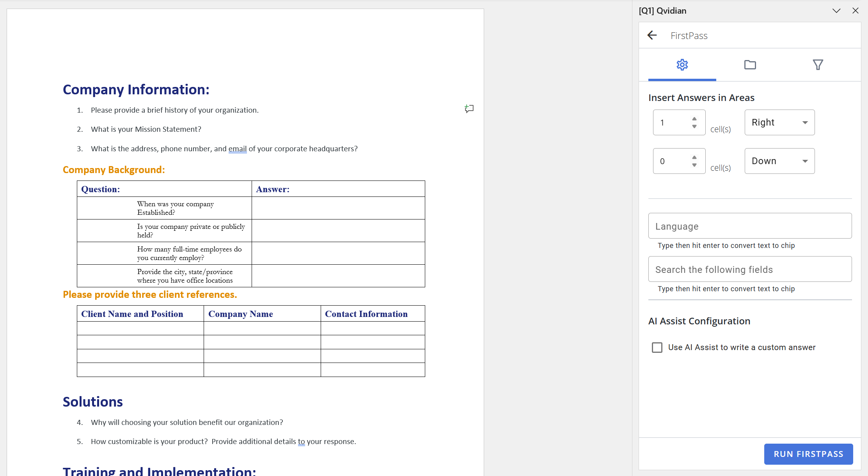This screenshot has height=476, width=868.
Task: Close the Qvidian task pane
Action: click(x=855, y=11)
